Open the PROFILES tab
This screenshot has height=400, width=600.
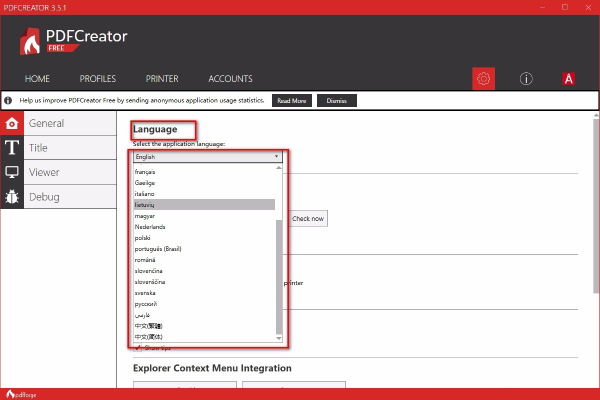pos(98,79)
